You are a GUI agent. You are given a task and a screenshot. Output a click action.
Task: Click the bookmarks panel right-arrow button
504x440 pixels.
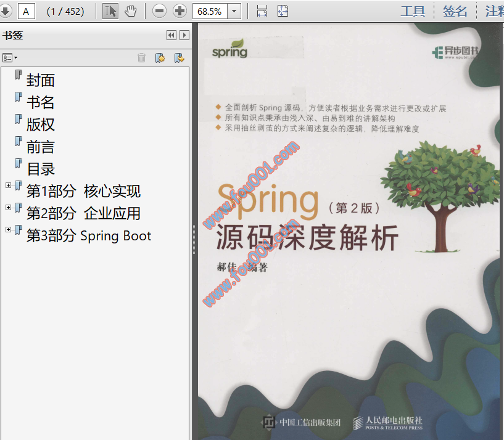coord(184,35)
